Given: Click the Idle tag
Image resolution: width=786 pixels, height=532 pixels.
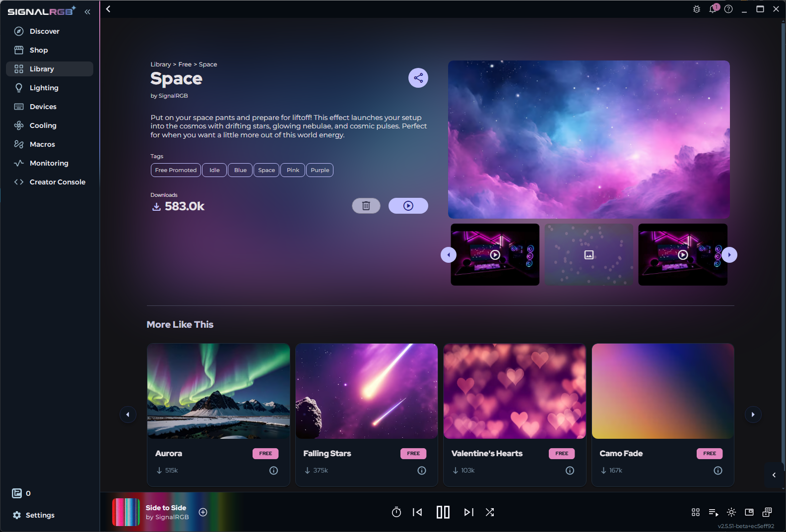Looking at the screenshot, I should (214, 170).
